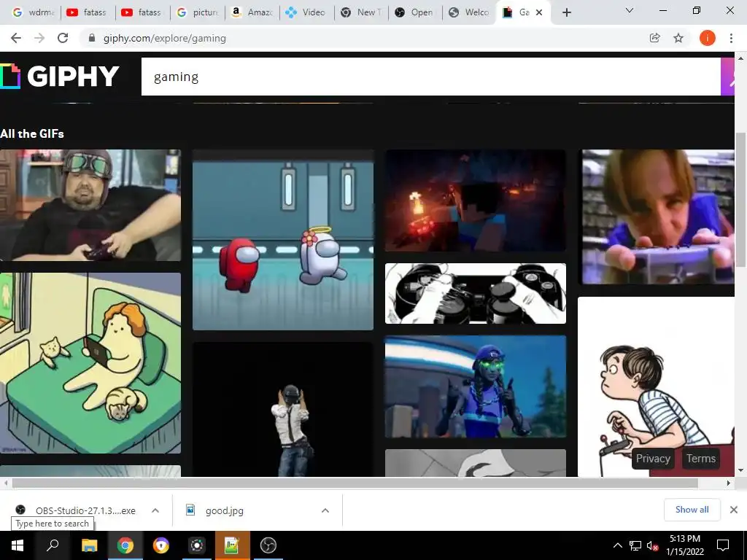Switch to the Welcome tab

pos(470,12)
